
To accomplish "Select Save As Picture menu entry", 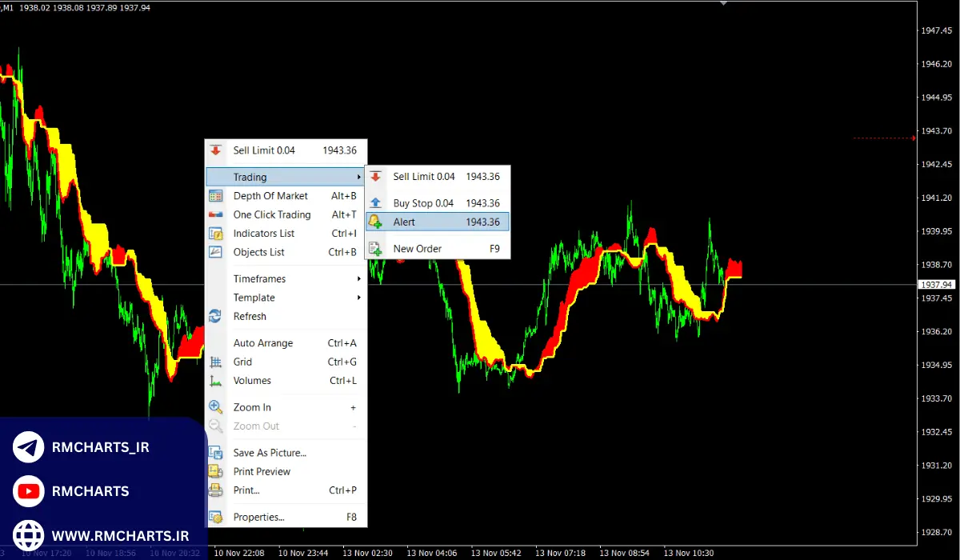I will tap(270, 453).
